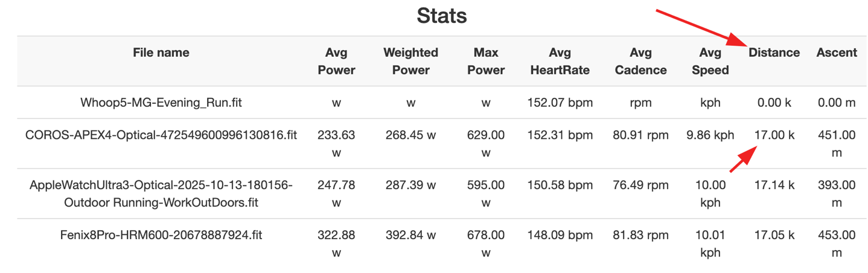Select the Avg Power column header
The image size is (868, 273).
click(336, 61)
